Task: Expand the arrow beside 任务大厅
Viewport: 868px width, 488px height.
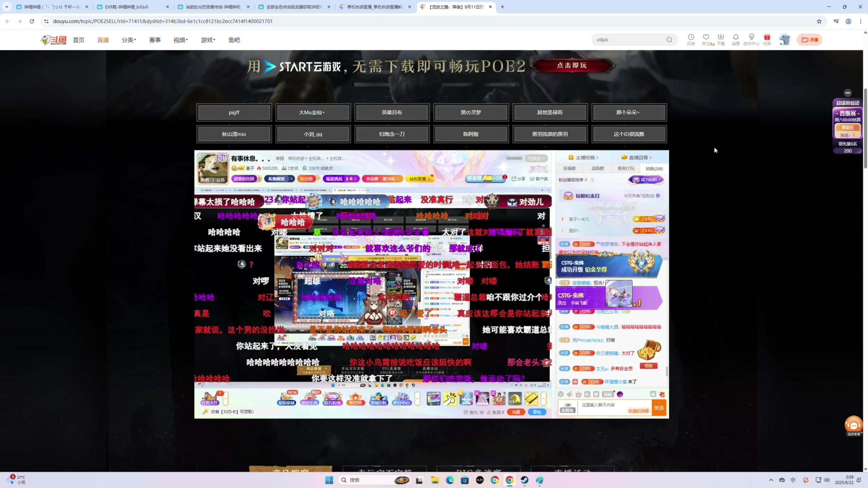Action: [x=225, y=399]
